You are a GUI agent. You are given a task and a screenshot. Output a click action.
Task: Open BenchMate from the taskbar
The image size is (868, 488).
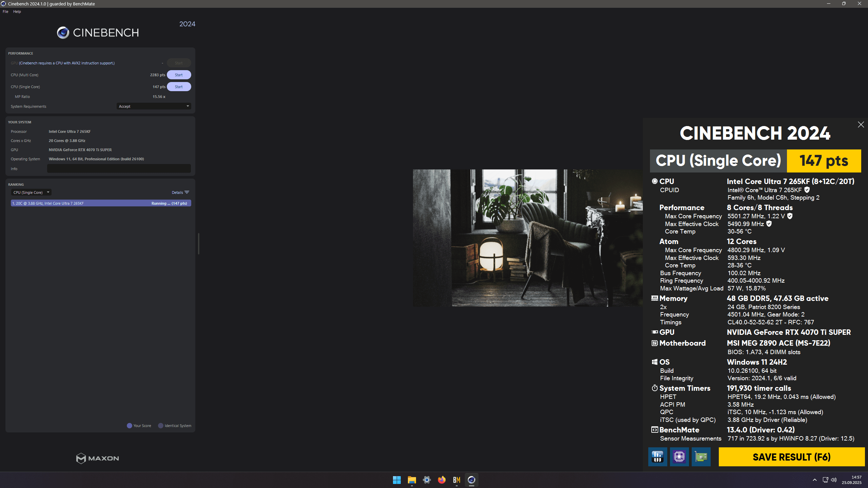point(456,480)
